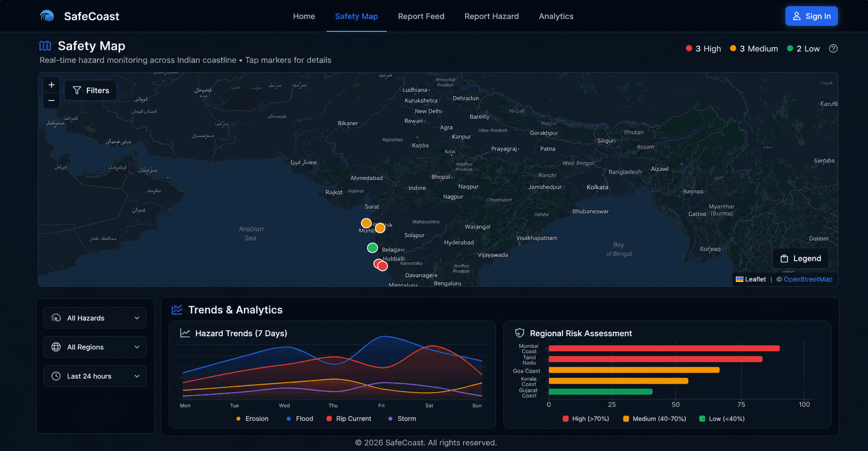Select the Safety Map nav tab

356,16
